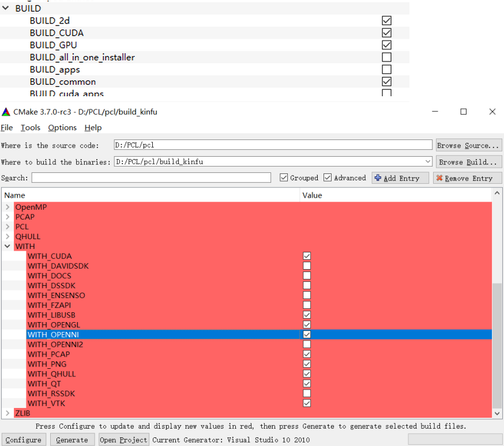Image resolution: width=504 pixels, height=446 pixels.
Task: Expand the ZLIB group
Action: point(7,413)
